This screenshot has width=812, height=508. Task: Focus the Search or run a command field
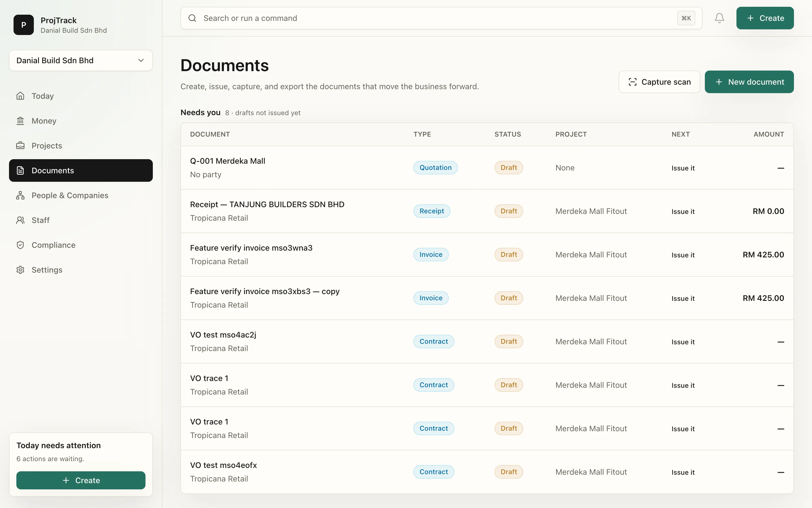[x=441, y=18]
